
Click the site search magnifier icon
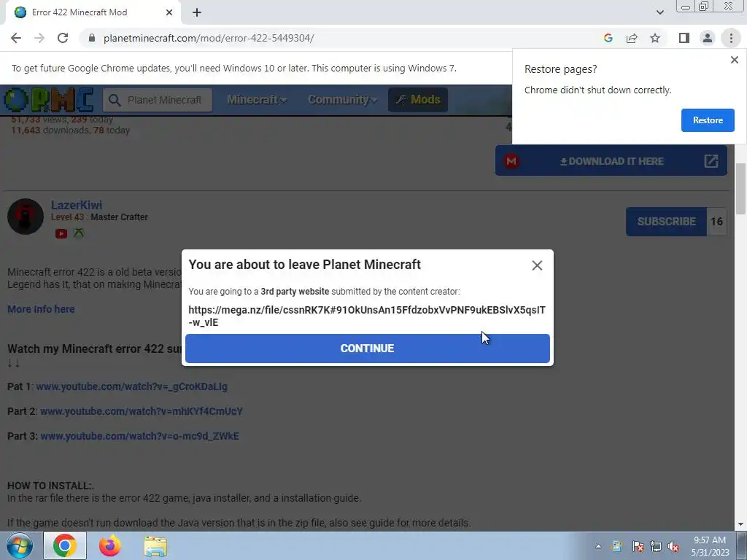point(115,100)
